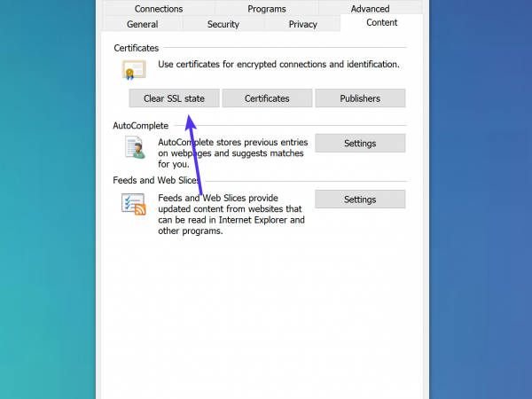
Task: Select the General tab
Action: 142,24
